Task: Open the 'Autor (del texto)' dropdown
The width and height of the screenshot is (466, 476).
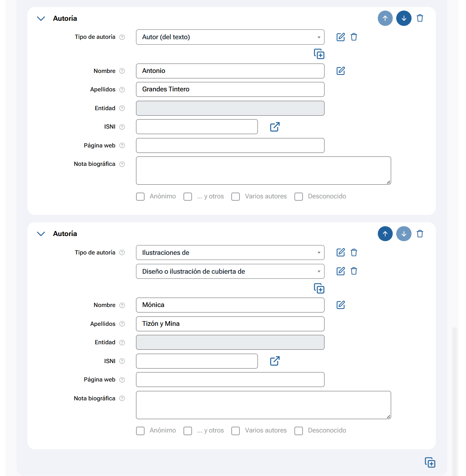Action: tap(230, 37)
